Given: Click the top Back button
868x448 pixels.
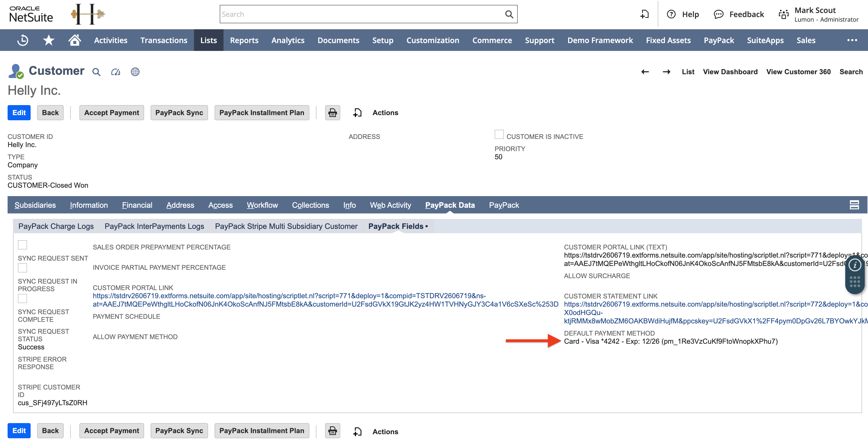Looking at the screenshot, I should (x=50, y=112).
